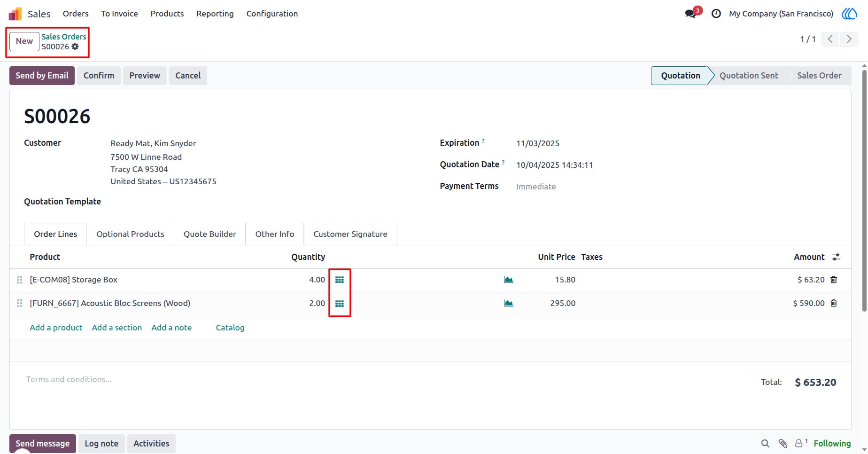This screenshot has height=454, width=868.
Task: Open the activities clock icon
Action: (716, 14)
